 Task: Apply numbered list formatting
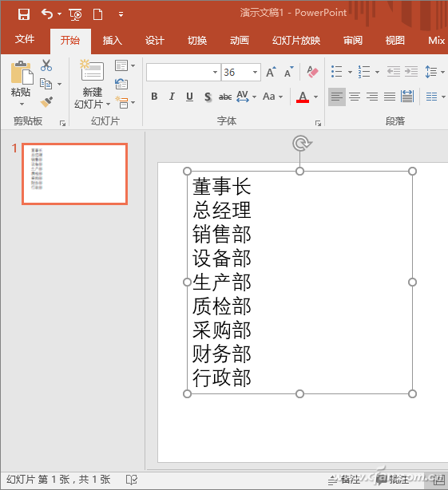pos(364,72)
